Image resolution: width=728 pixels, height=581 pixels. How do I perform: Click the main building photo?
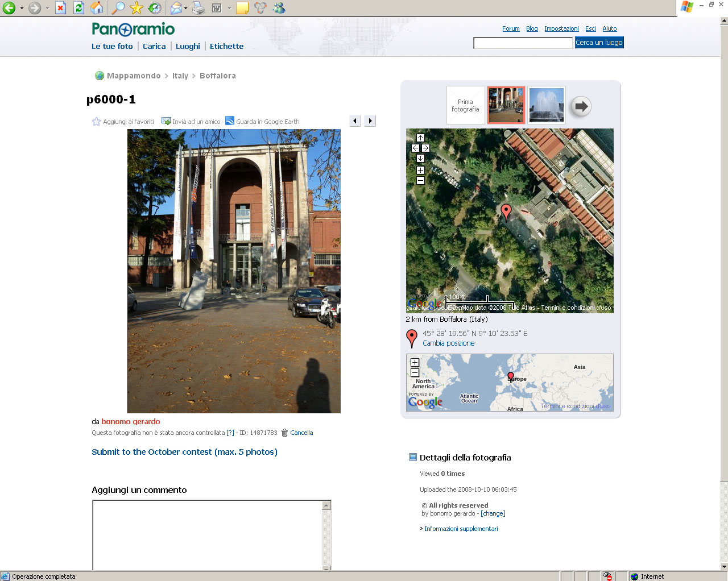[x=234, y=271]
